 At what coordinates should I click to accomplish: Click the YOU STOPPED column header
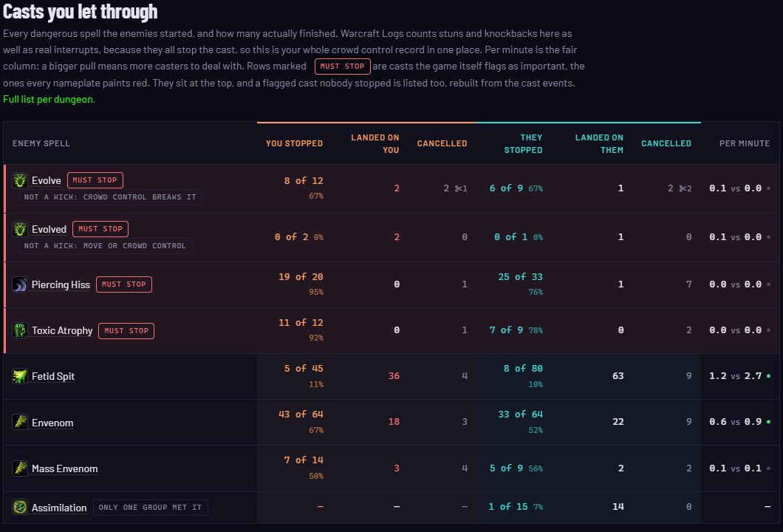(x=294, y=143)
